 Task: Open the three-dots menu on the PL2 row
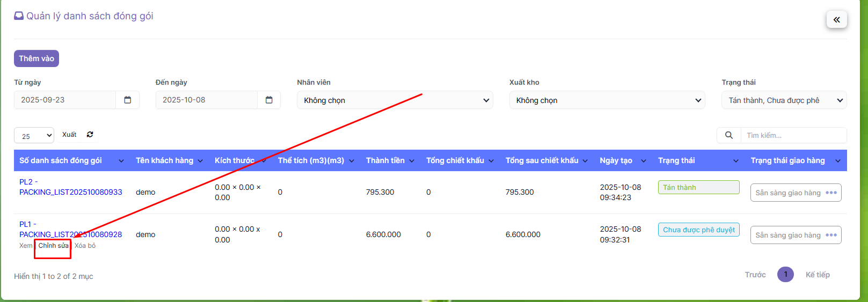(x=831, y=193)
